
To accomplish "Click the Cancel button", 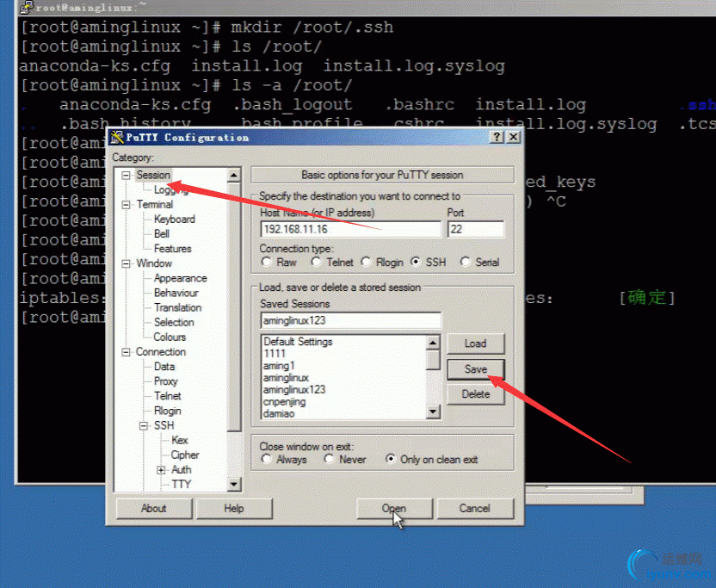I will click(475, 509).
